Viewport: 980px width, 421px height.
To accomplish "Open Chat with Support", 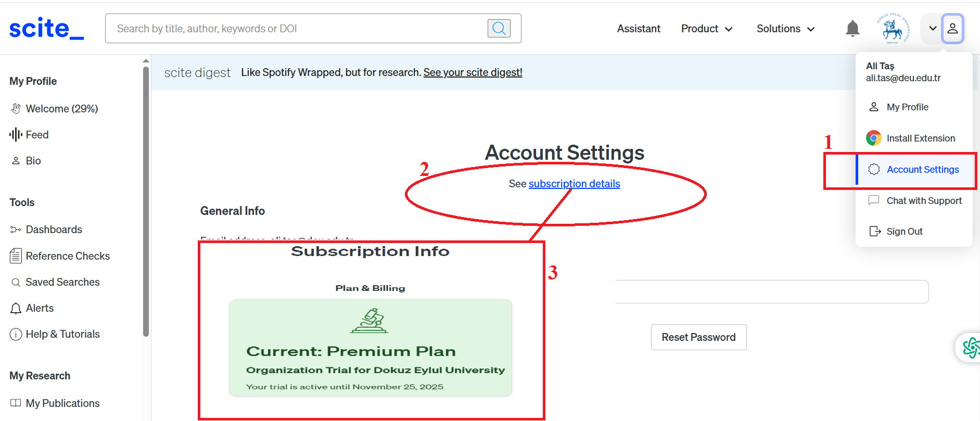I will click(924, 201).
